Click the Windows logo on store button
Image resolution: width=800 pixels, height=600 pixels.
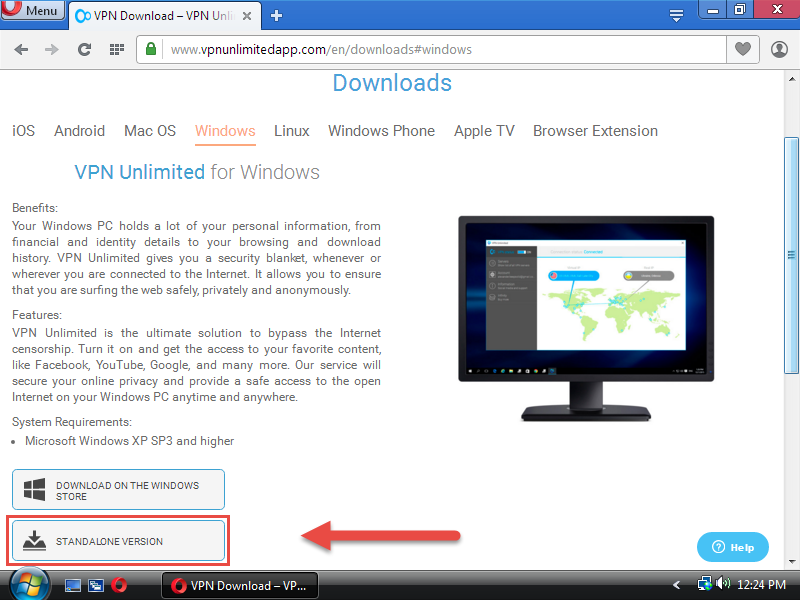click(x=34, y=490)
